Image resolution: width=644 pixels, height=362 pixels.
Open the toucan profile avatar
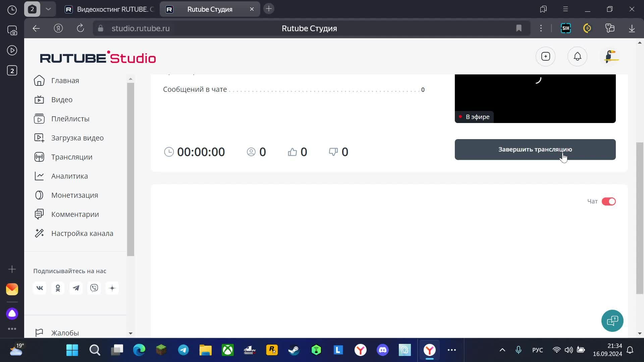[611, 56]
